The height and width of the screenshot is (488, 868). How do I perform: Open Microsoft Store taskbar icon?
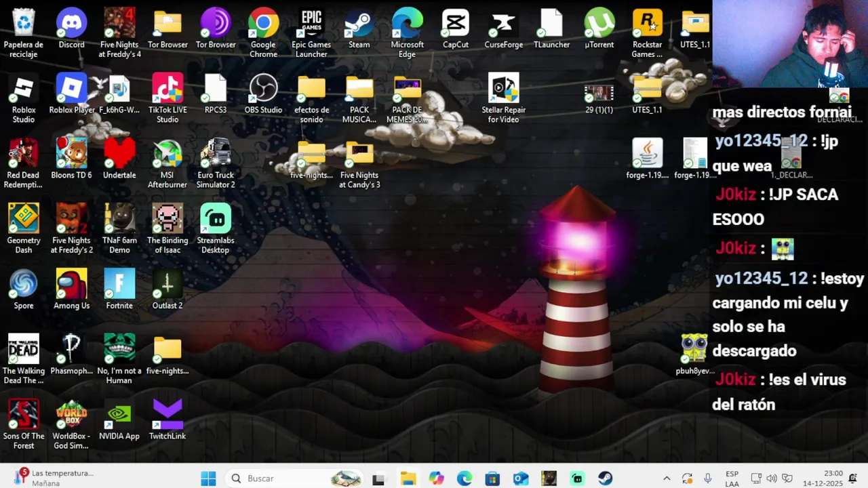click(492, 479)
